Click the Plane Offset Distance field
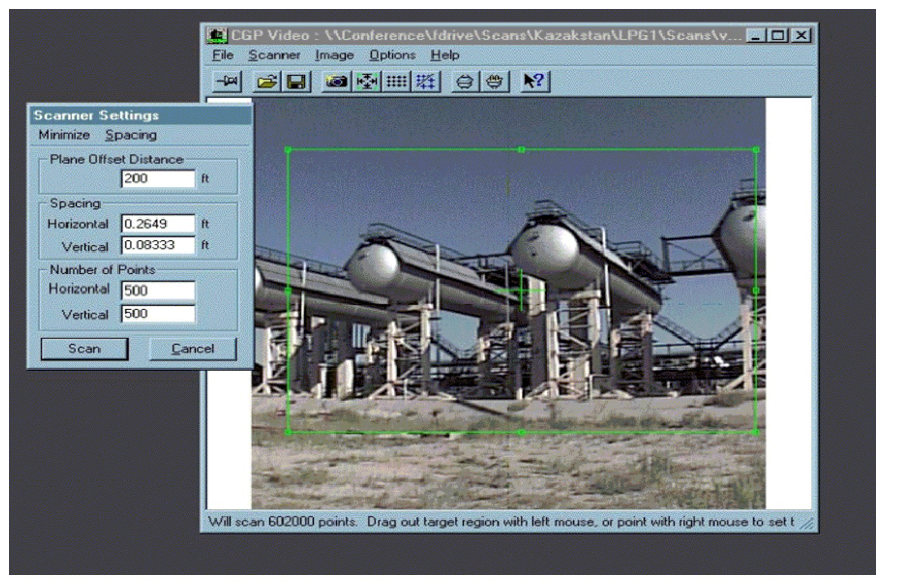This screenshot has height=588, width=897. tap(158, 178)
